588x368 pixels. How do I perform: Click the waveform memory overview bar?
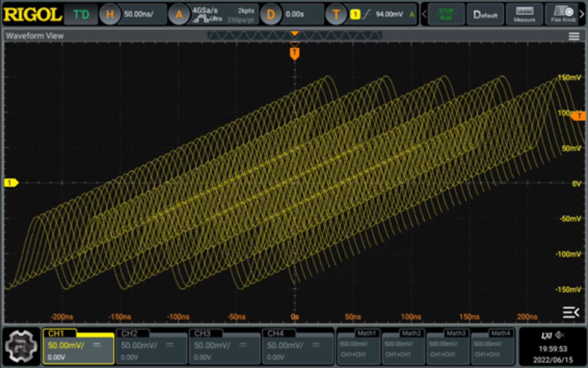pyautogui.click(x=294, y=35)
